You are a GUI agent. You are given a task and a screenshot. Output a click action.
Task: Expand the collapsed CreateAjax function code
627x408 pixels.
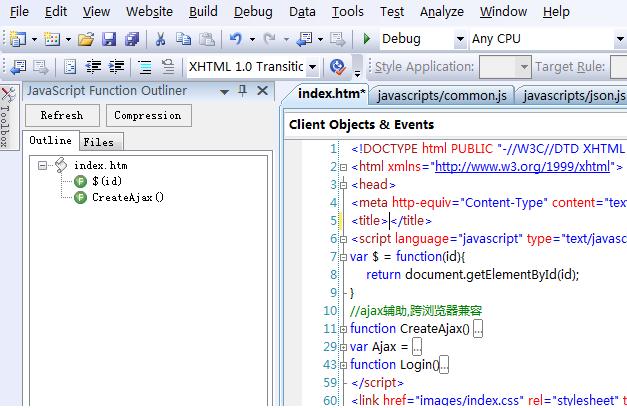pos(478,328)
